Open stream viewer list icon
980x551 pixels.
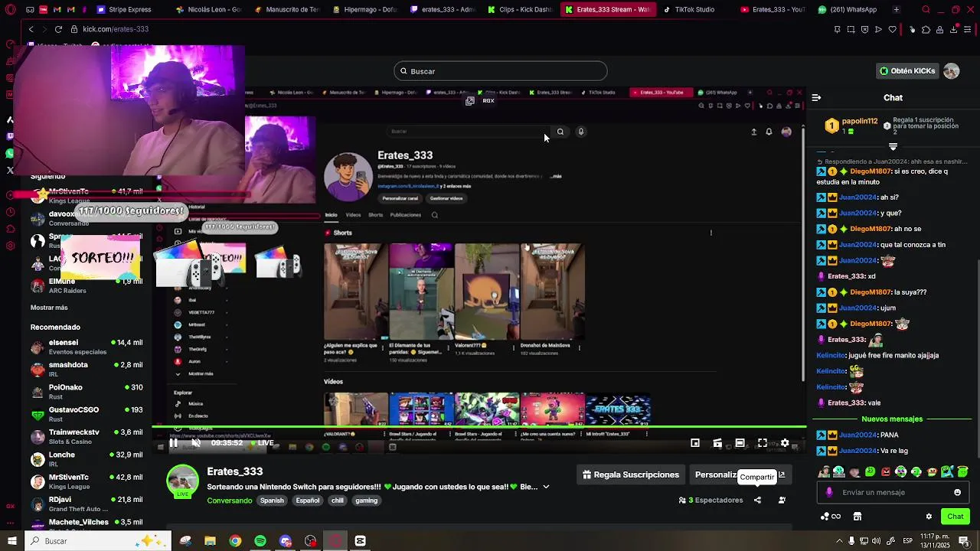point(782,500)
